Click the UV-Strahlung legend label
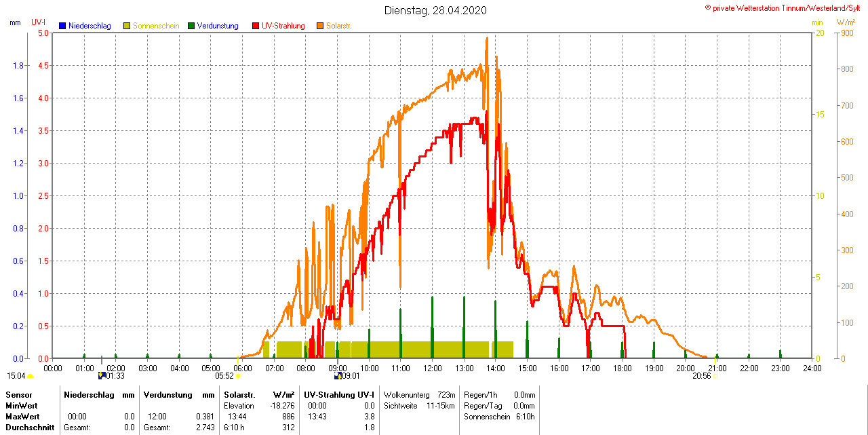Viewport: 868px width, 435px height. point(283,26)
